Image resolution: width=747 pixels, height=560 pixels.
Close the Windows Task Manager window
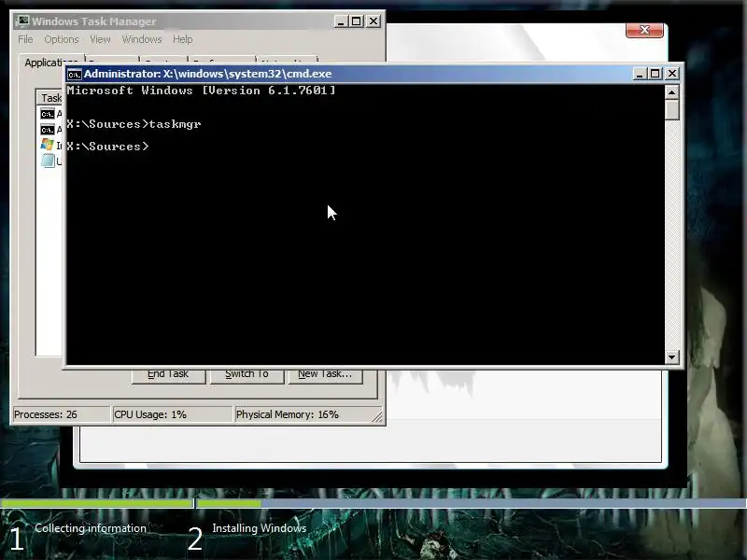tap(373, 21)
